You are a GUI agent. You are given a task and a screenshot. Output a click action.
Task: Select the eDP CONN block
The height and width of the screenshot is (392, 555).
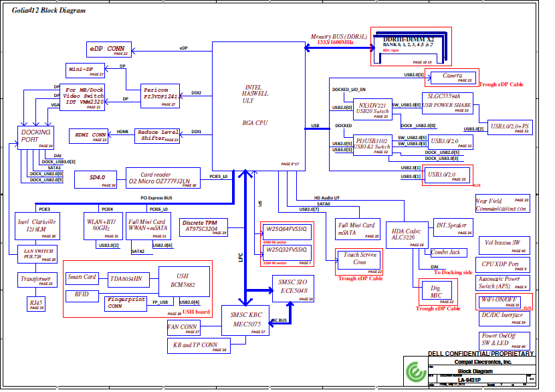(x=109, y=50)
